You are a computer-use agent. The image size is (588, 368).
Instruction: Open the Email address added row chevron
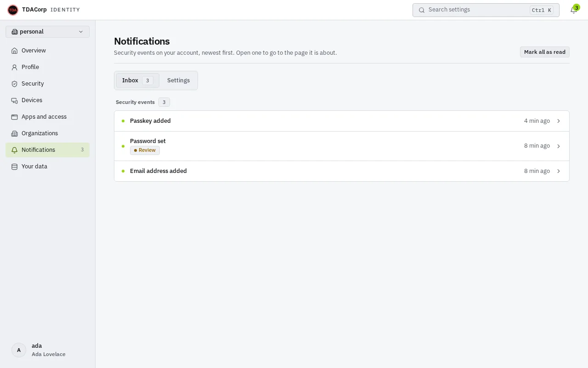point(559,171)
